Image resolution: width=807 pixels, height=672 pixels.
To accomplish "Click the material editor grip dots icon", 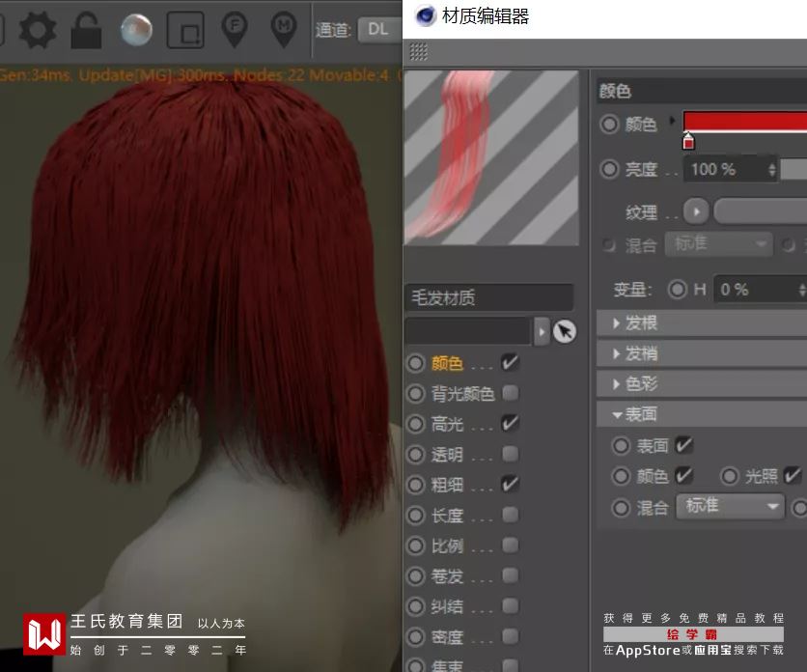I will [x=418, y=51].
